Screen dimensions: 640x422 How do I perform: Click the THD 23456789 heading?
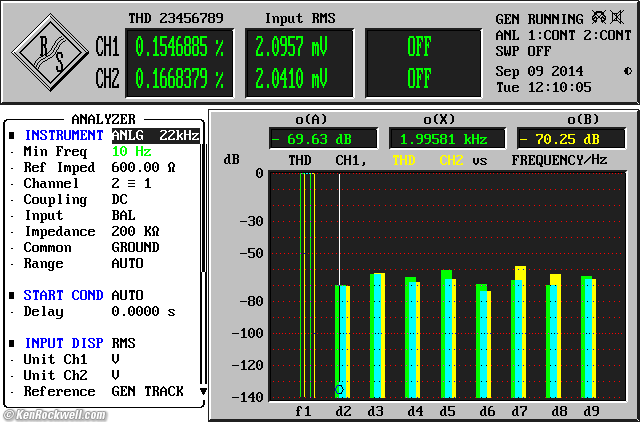coord(176,18)
